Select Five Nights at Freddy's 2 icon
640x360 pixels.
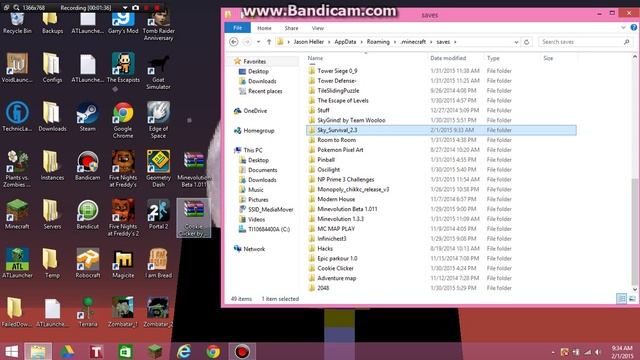[123, 218]
